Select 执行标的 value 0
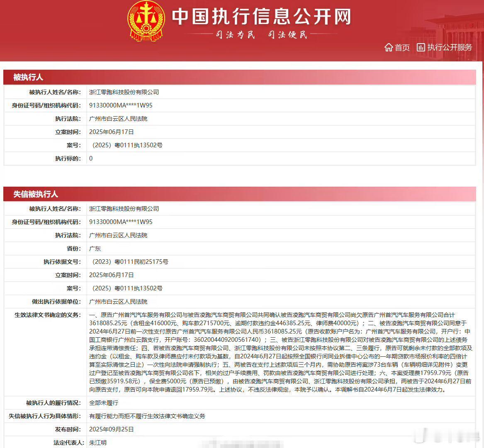 91,158
